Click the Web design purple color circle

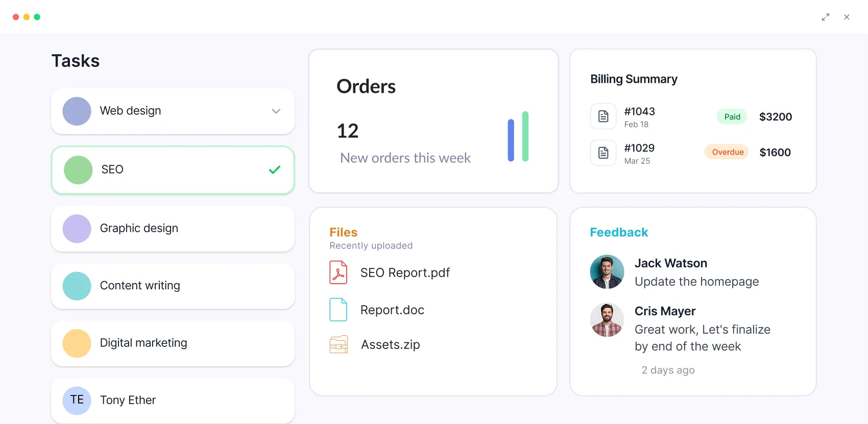pyautogui.click(x=77, y=111)
